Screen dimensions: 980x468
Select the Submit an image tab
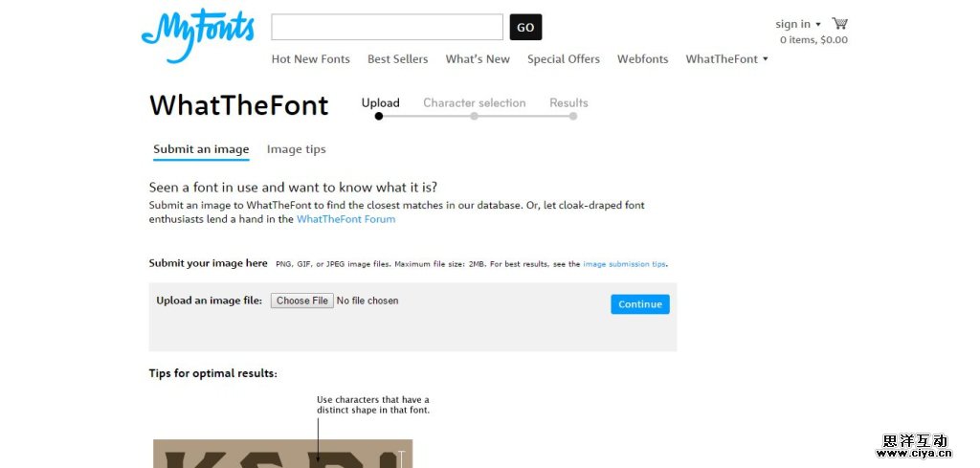coord(201,149)
